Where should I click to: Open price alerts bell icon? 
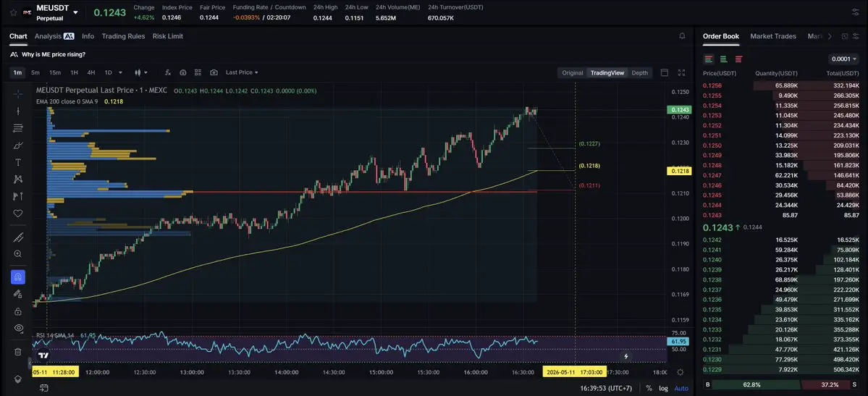coord(682,36)
